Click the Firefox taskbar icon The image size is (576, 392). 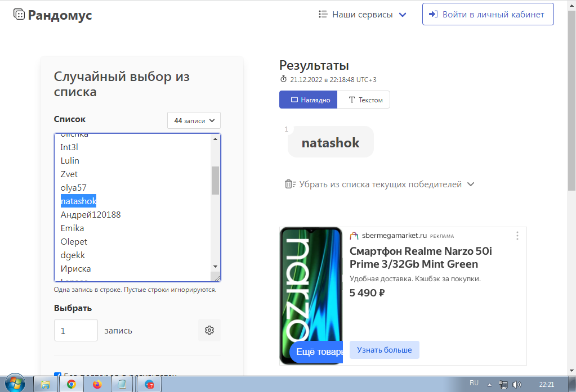click(97, 384)
